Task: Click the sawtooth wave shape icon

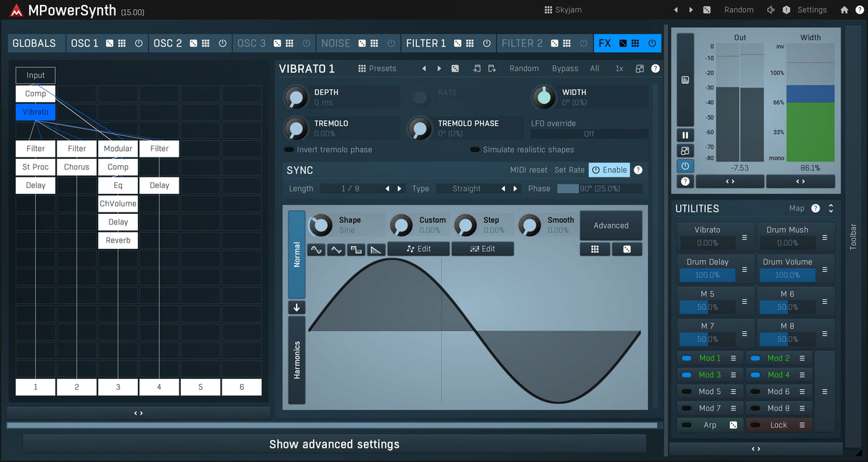Action: click(376, 250)
